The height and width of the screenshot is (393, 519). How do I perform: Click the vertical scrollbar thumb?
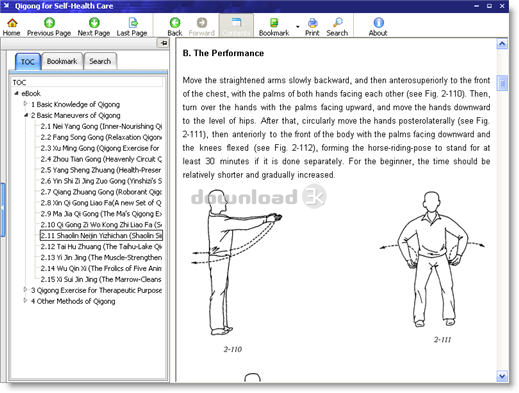coord(502,83)
